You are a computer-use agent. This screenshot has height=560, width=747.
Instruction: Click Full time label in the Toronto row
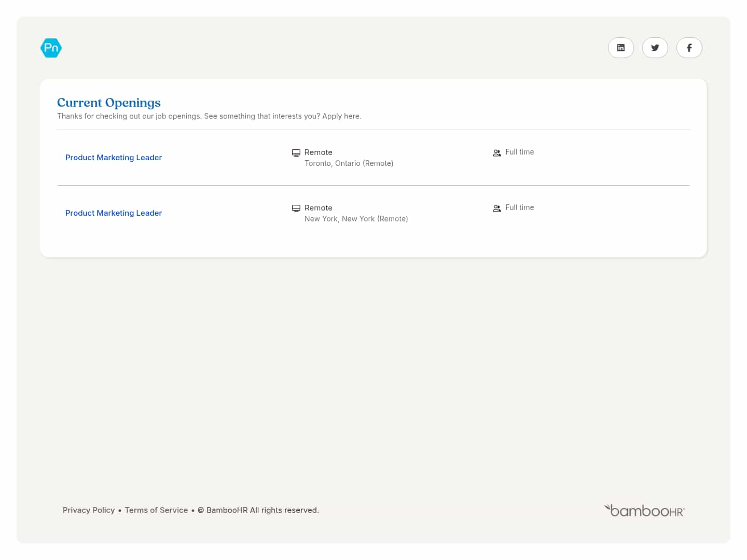pos(519,152)
